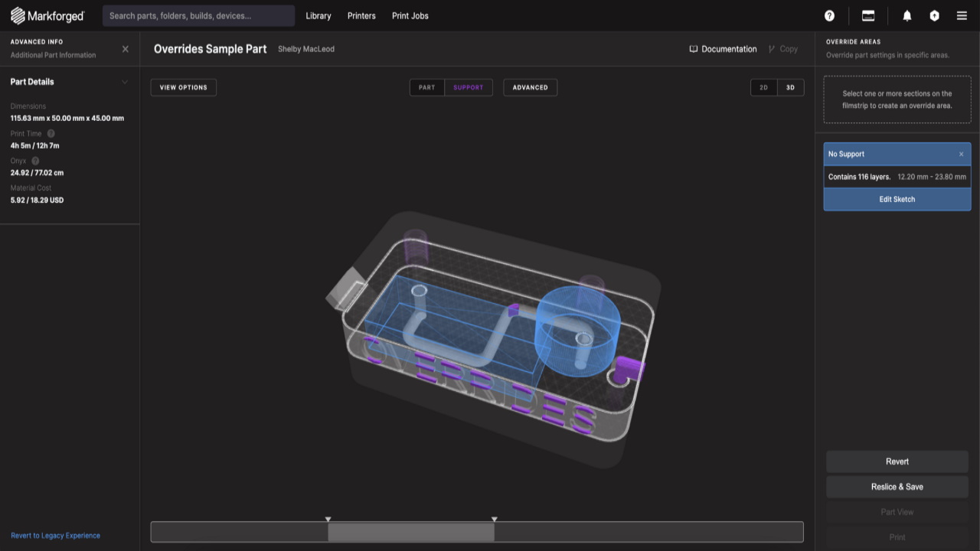Enable 3D view mode
Viewport: 980px width, 551px height.
pos(791,87)
